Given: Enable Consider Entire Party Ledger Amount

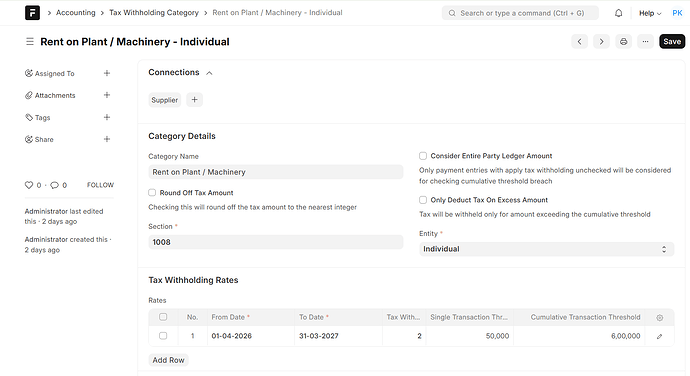Looking at the screenshot, I should click(x=423, y=155).
